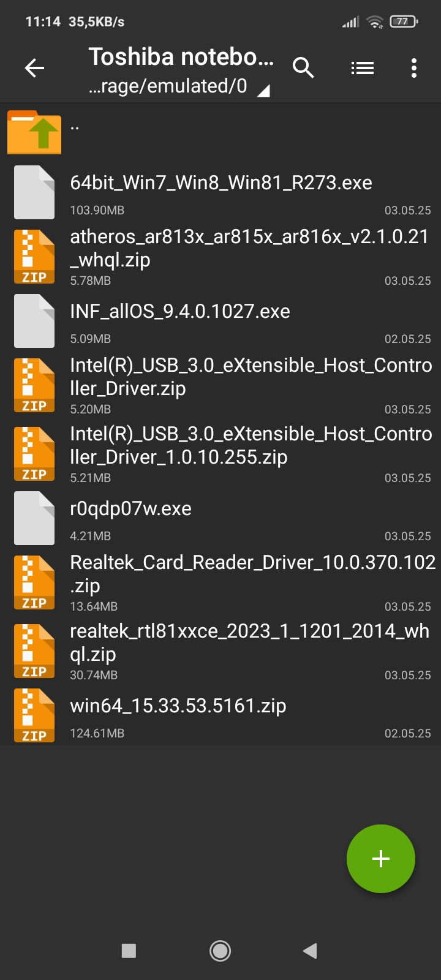Tap the 5.09MB size label

pyautogui.click(x=90, y=339)
